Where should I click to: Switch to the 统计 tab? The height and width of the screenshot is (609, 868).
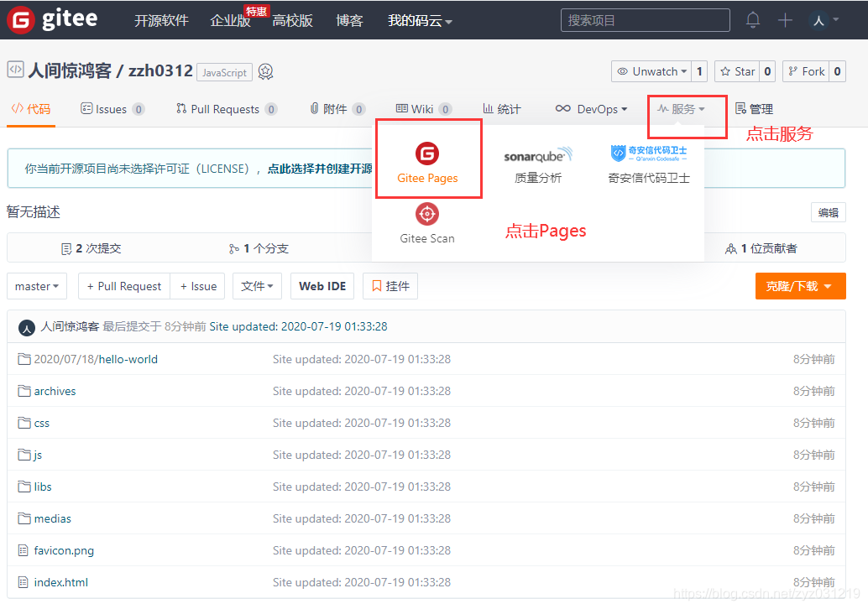(501, 109)
